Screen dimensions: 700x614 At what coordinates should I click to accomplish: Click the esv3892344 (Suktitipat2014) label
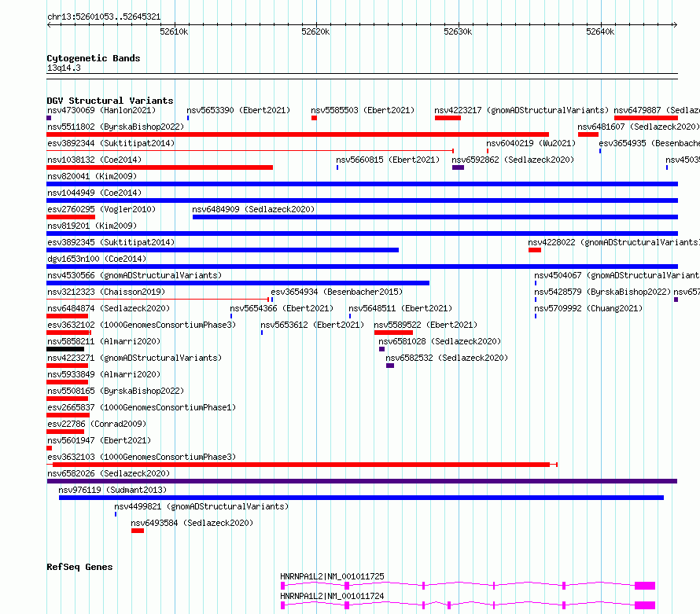(111, 143)
